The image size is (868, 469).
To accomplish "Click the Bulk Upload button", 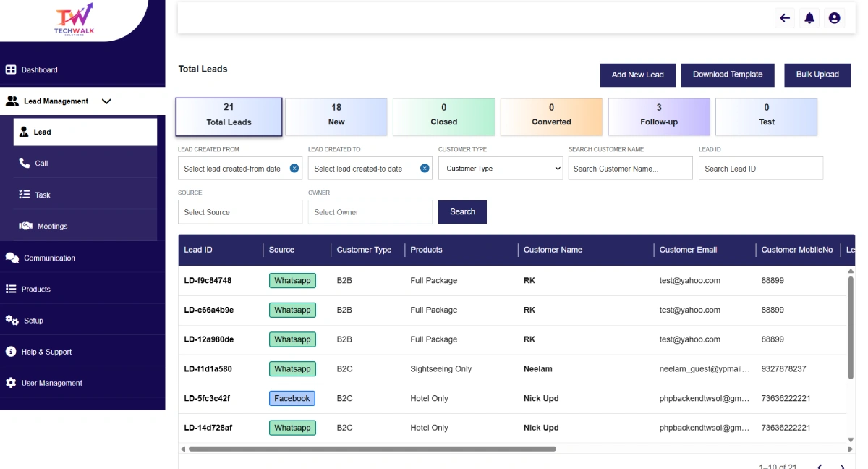I will 817,75.
